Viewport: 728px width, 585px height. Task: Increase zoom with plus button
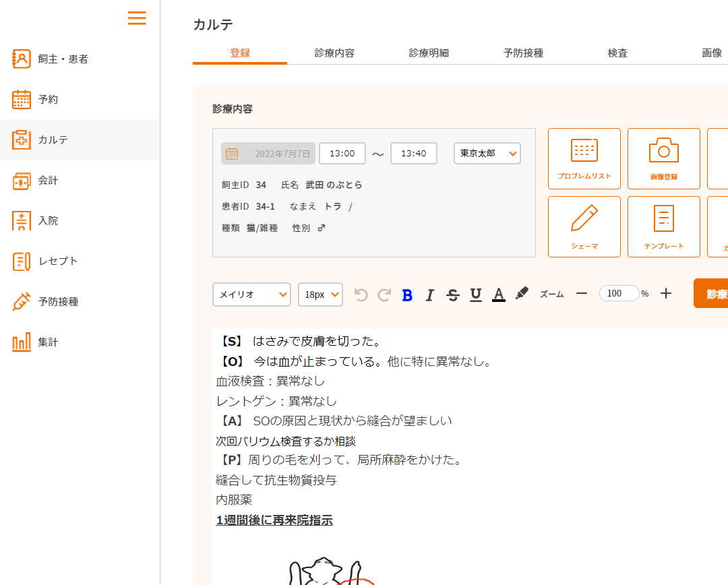tap(666, 293)
